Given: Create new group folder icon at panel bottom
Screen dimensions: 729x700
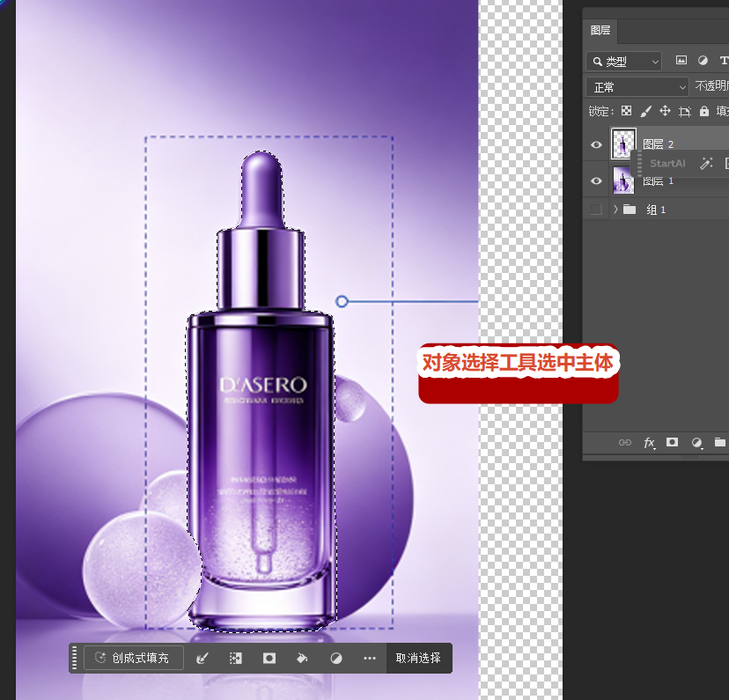Looking at the screenshot, I should [x=719, y=442].
